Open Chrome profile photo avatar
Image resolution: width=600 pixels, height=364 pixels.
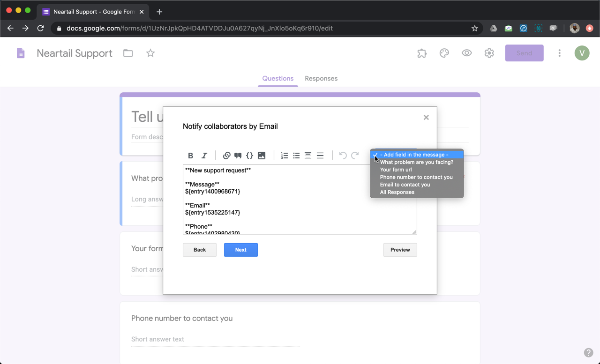[x=575, y=28]
